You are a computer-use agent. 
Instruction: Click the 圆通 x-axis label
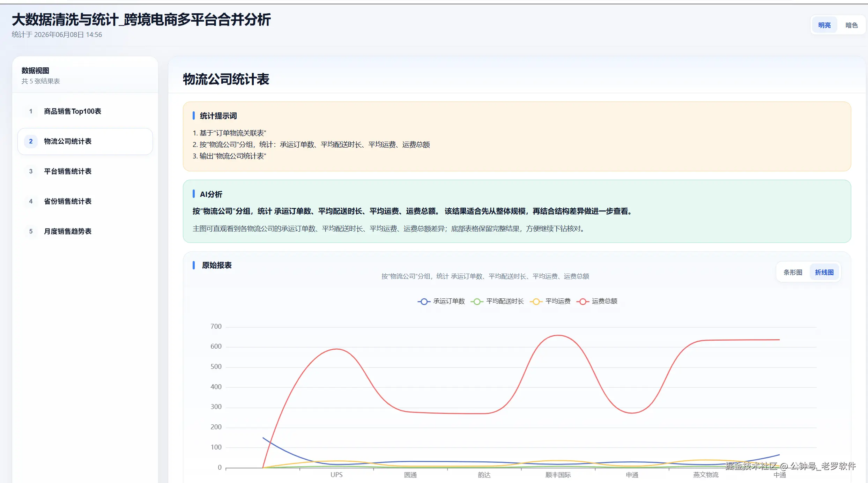coord(410,475)
